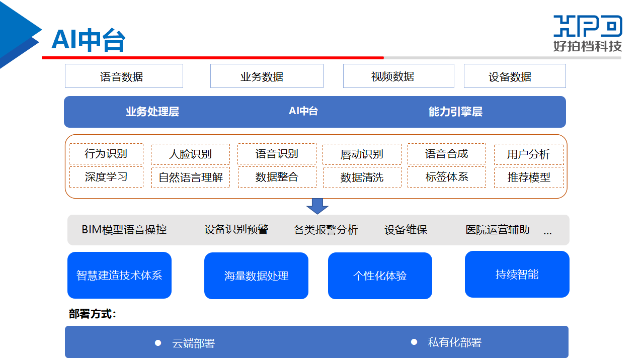Viewport: 644px width, 362px height.
Task: Click the HPD company logo
Action: click(588, 33)
